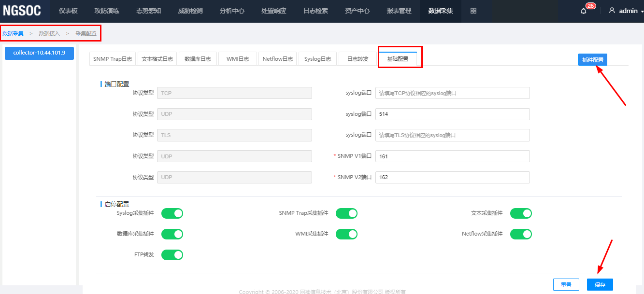Turn off the WMI采集插件 switch
644x294 pixels.
(x=346, y=234)
